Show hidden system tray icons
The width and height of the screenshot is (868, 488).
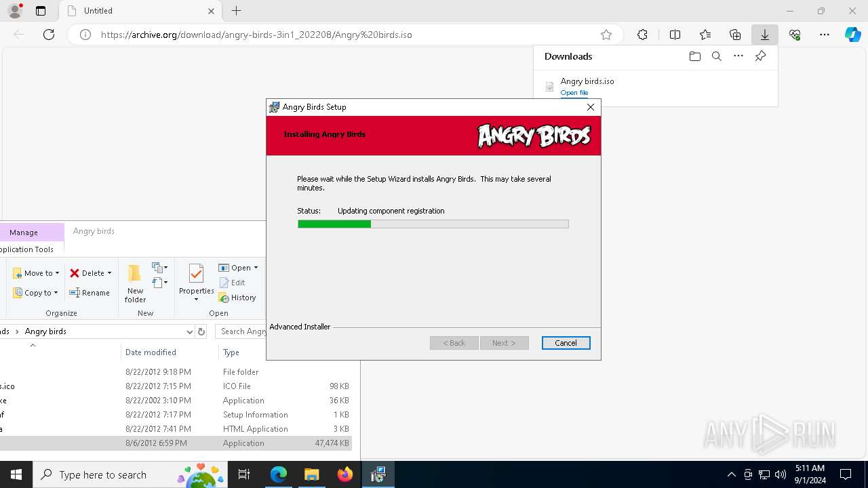pyautogui.click(x=731, y=474)
